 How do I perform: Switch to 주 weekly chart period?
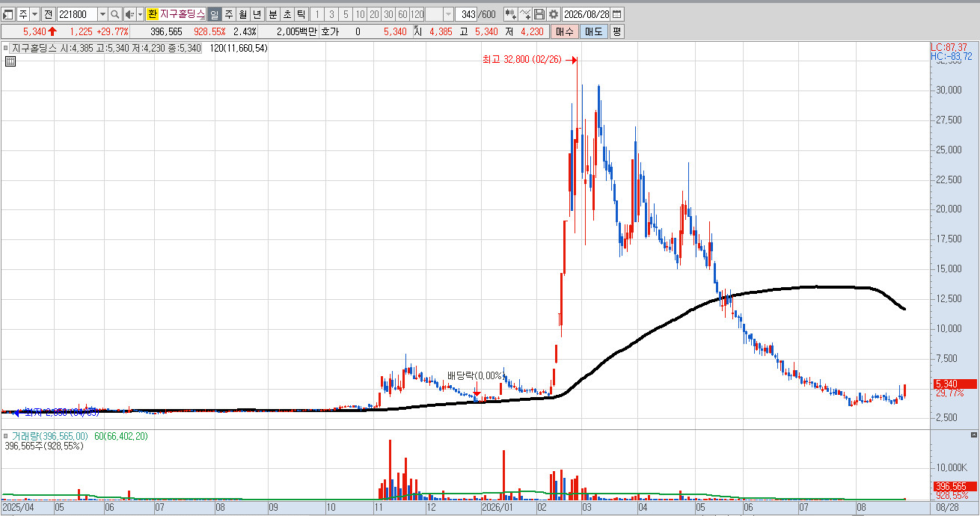(229, 14)
